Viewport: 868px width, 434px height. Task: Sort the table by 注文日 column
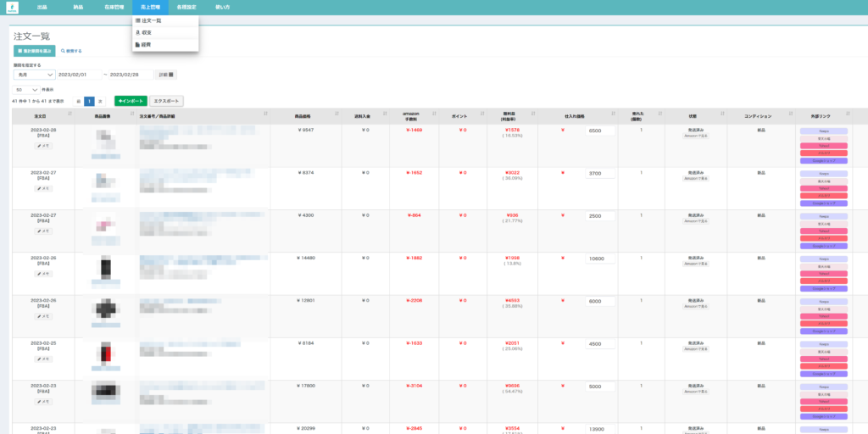coord(70,115)
